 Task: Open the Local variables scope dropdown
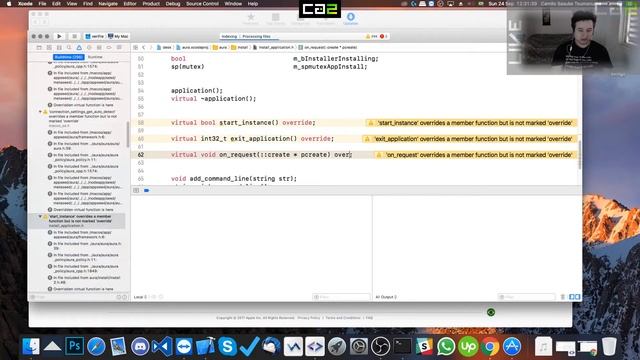coord(140,297)
